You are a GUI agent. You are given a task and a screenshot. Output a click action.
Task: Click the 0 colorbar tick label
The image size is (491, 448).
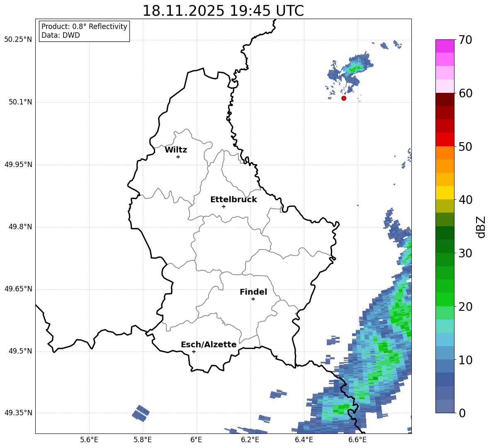click(462, 413)
